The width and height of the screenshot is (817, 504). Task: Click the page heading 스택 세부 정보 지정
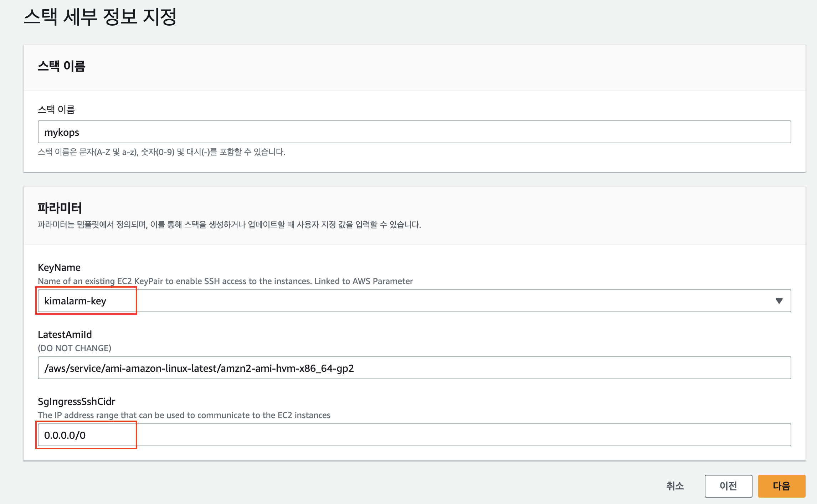(100, 17)
